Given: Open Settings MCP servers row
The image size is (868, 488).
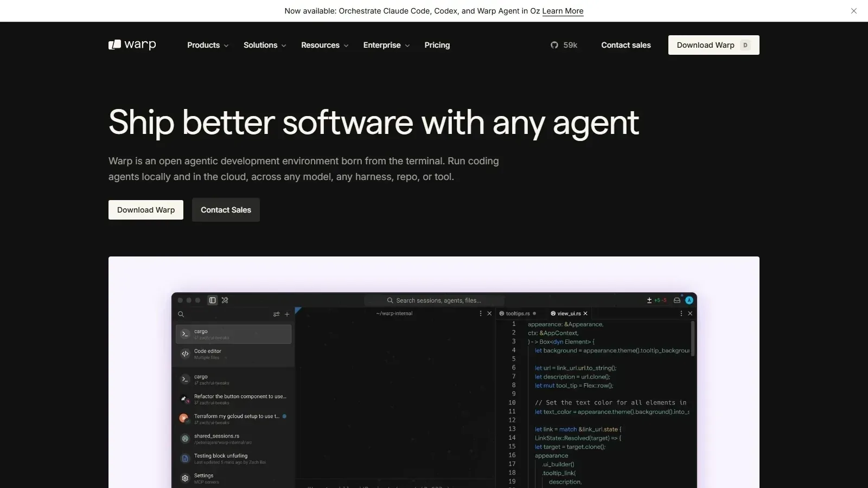Looking at the screenshot, I should pos(233,478).
